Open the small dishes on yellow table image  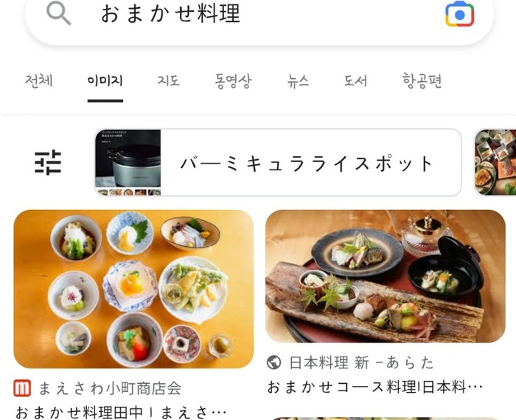(x=133, y=289)
